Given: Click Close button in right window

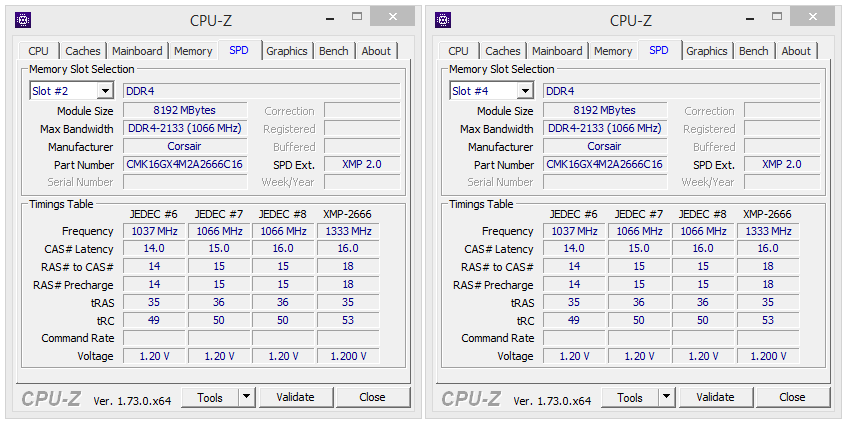Looking at the screenshot, I should 792,398.
